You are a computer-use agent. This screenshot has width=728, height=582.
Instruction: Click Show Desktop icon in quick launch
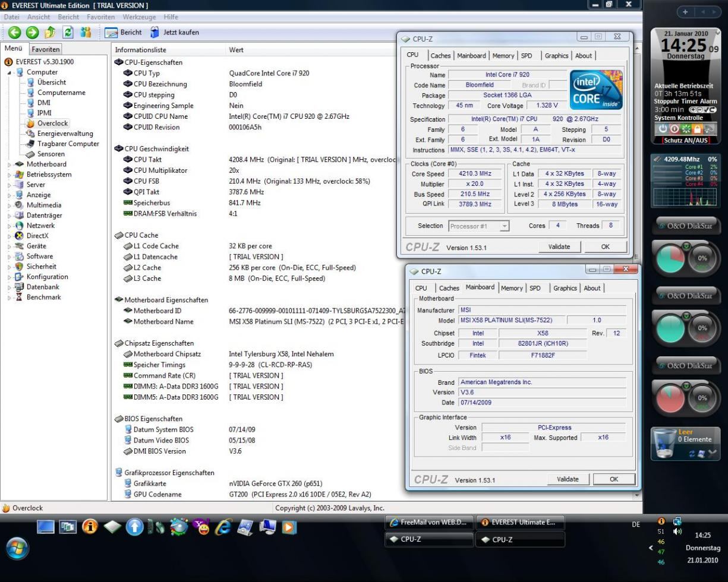pos(45,527)
